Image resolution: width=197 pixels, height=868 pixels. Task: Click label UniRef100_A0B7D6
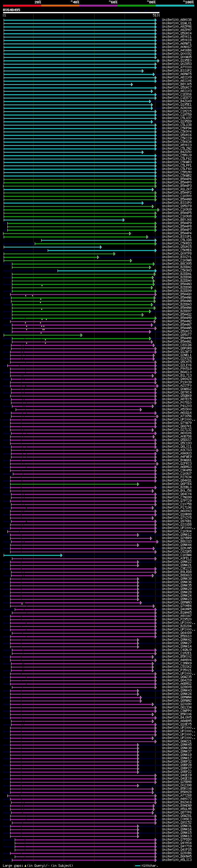(x=177, y=436)
